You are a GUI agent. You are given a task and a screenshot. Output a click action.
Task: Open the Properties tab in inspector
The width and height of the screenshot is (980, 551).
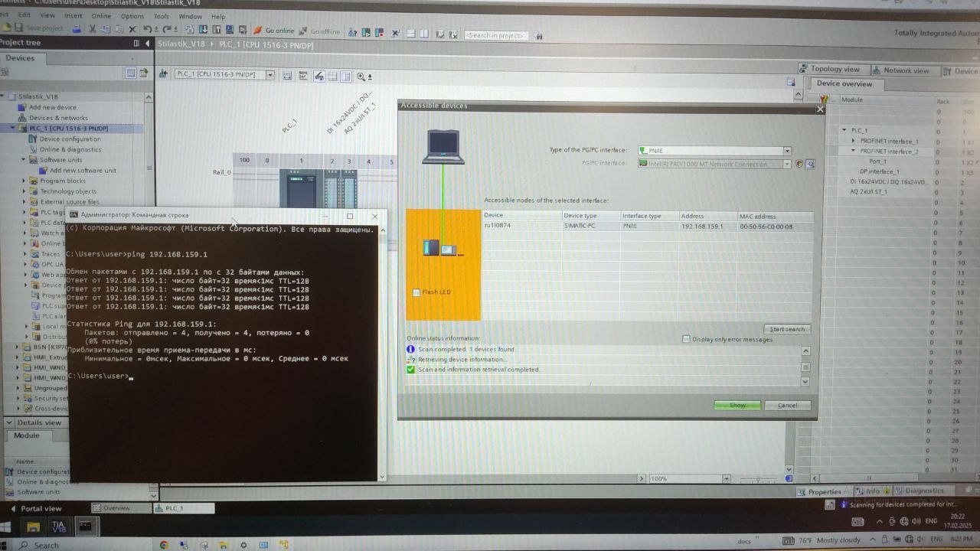(820, 491)
